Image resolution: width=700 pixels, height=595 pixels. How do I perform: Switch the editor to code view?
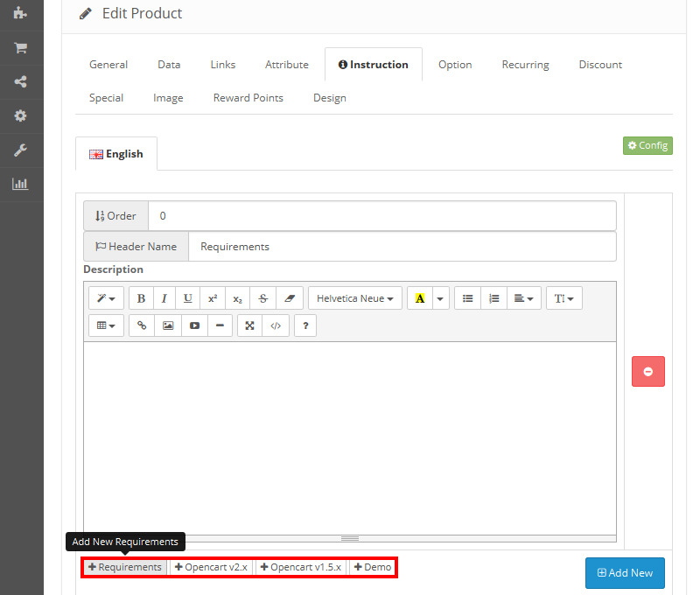pyautogui.click(x=276, y=325)
